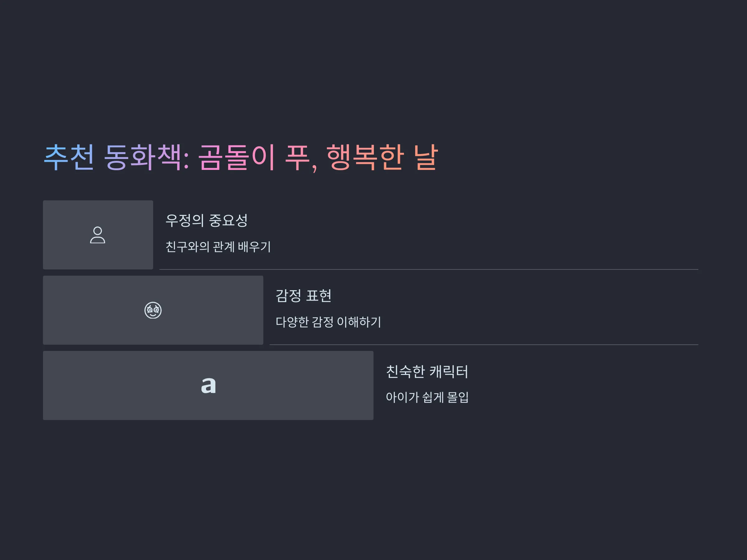The height and width of the screenshot is (560, 747).
Task: Click the heading 감정 표현
Action: pyautogui.click(x=303, y=296)
